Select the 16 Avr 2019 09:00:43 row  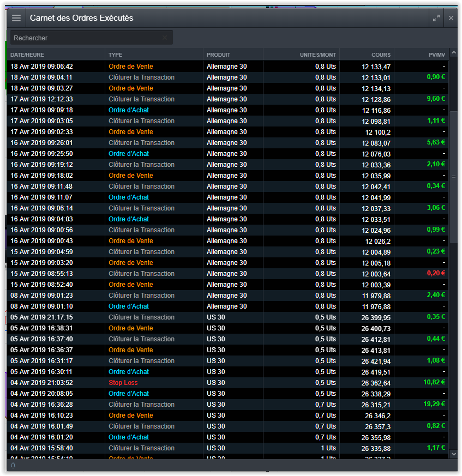[x=228, y=241]
